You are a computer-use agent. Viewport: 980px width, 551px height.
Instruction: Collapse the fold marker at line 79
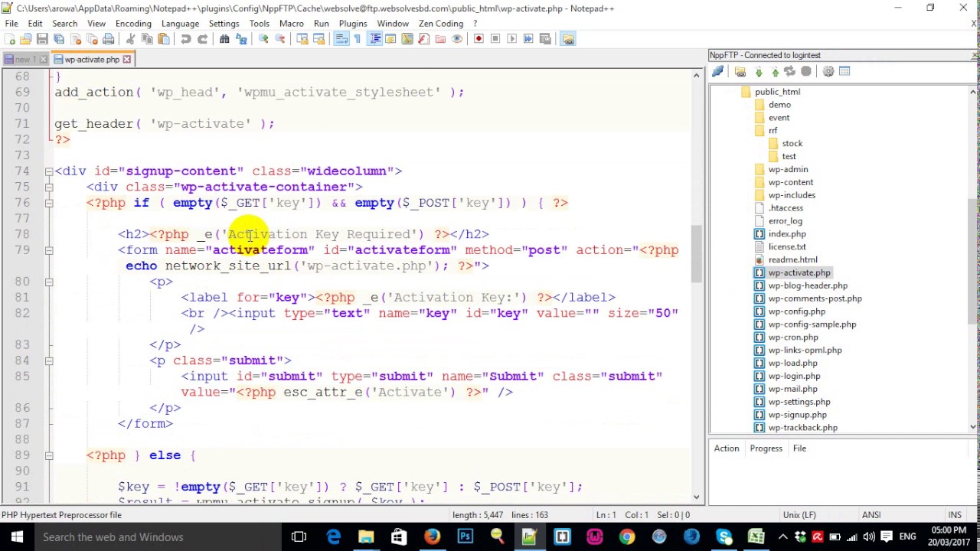click(48, 250)
